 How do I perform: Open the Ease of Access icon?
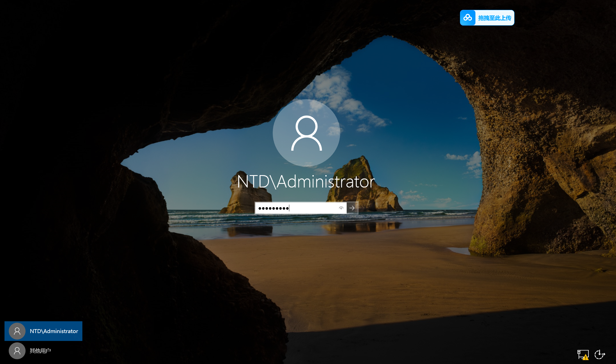600,354
